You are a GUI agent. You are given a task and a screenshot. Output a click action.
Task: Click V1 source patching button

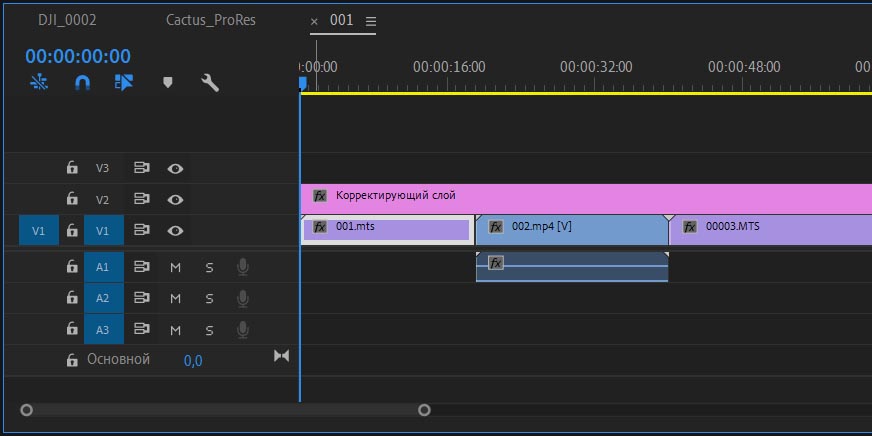(38, 230)
